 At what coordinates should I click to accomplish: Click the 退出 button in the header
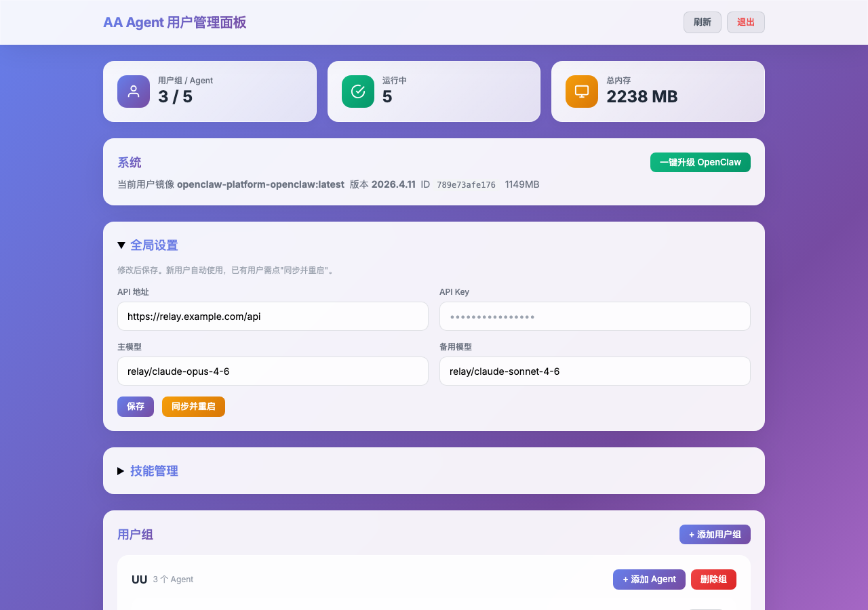(745, 22)
